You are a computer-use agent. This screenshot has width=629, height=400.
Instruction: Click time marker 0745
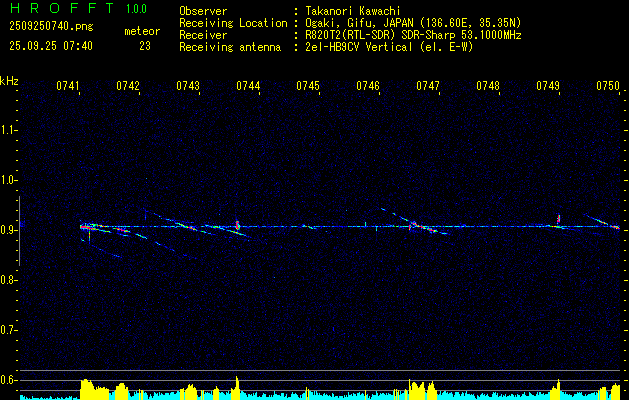(x=308, y=85)
